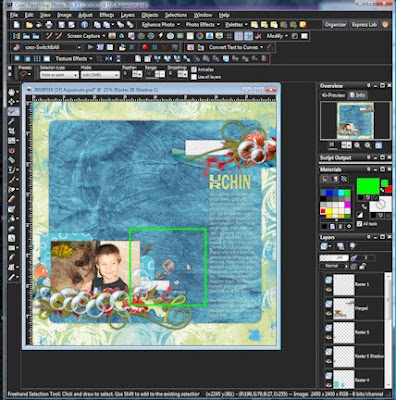Toggle the Use all layers checkbox
Viewport: 396px width, 400px height.
pos(194,77)
